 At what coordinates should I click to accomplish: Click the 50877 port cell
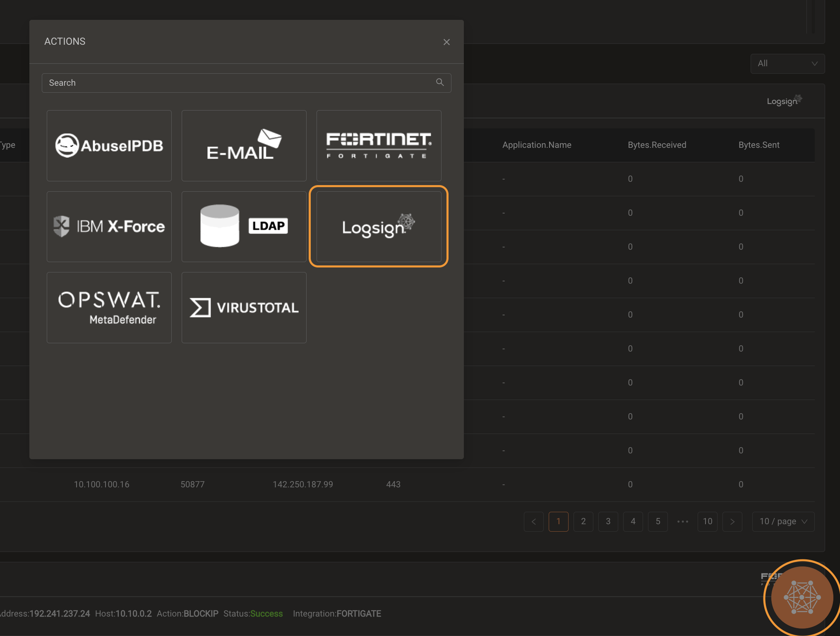[x=192, y=484]
